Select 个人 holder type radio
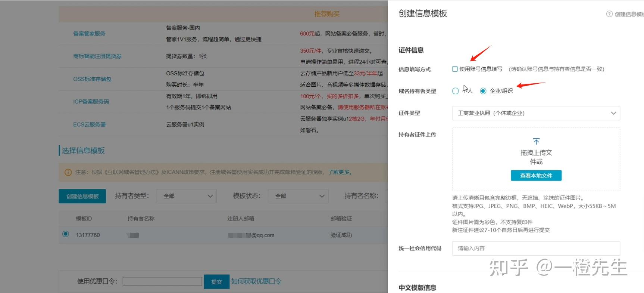The height and width of the screenshot is (293, 644). click(x=455, y=91)
